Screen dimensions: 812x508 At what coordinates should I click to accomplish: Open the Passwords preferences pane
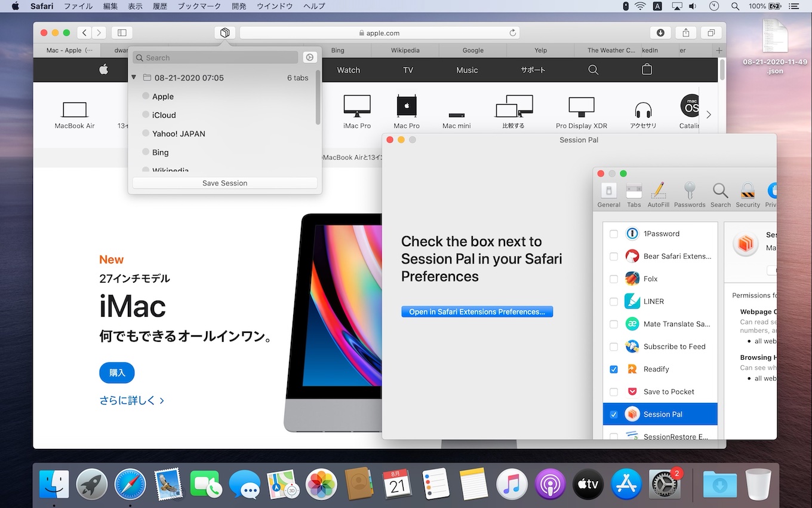tap(690, 195)
